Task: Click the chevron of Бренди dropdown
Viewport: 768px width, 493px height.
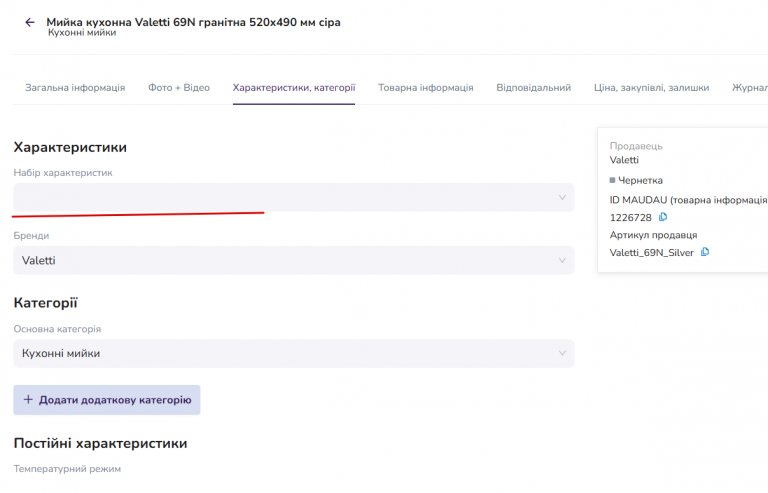Action: point(561,261)
